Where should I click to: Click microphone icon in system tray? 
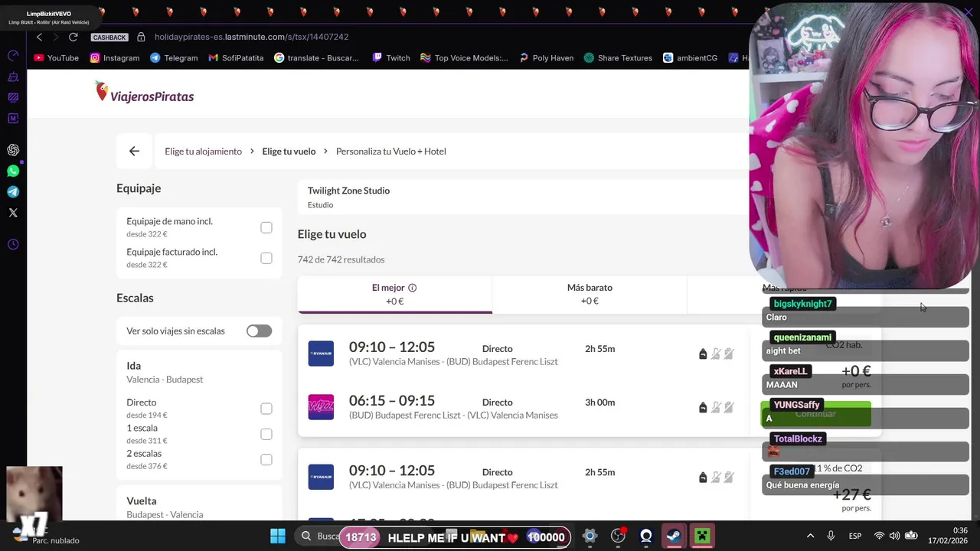831,536
